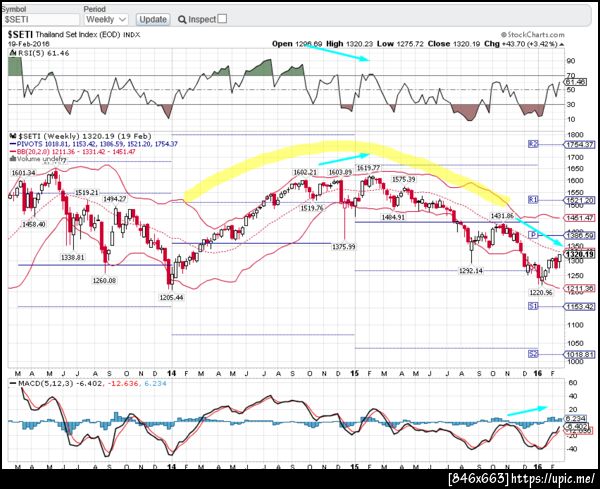Click the 1375.99 low annotation

coord(343,247)
